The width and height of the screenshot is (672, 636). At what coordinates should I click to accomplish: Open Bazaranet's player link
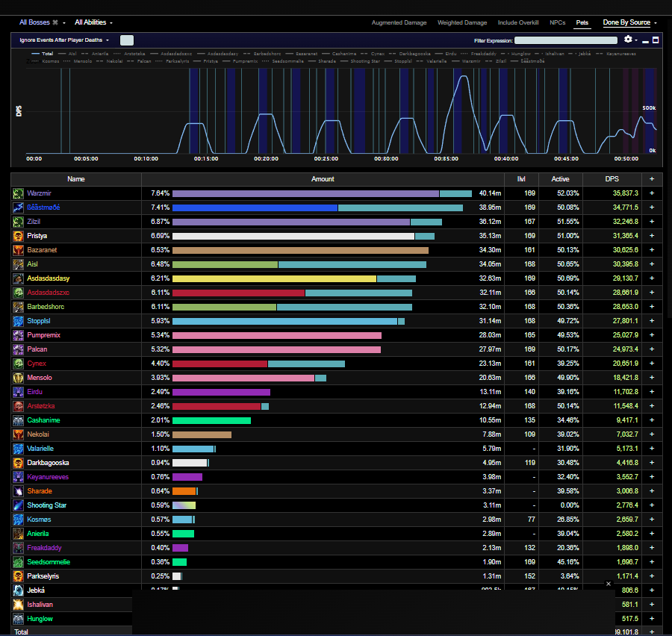[x=42, y=250]
